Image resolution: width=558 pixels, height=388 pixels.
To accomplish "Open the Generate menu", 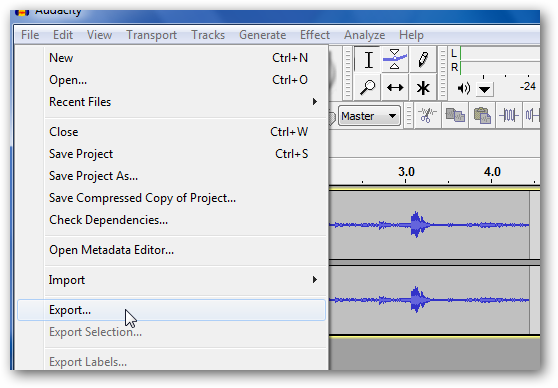I will (262, 35).
